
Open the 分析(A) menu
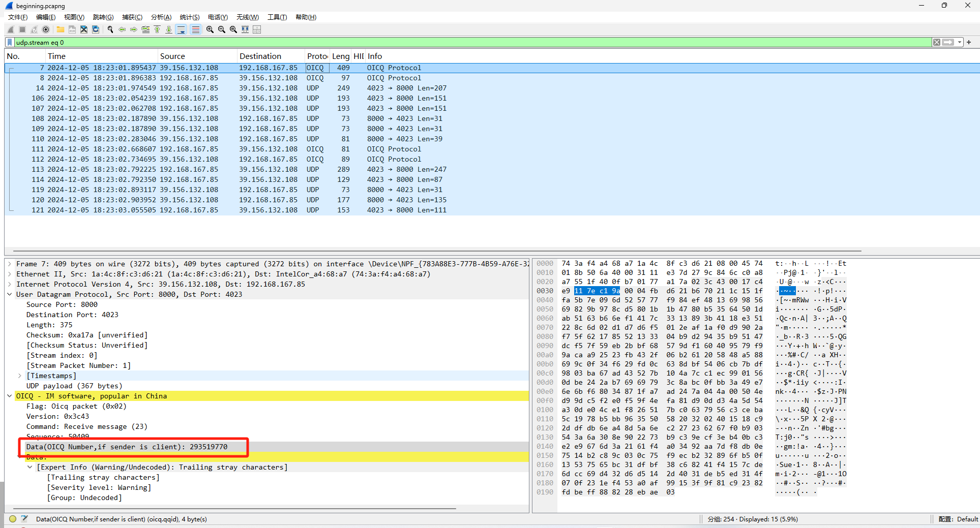tap(161, 17)
